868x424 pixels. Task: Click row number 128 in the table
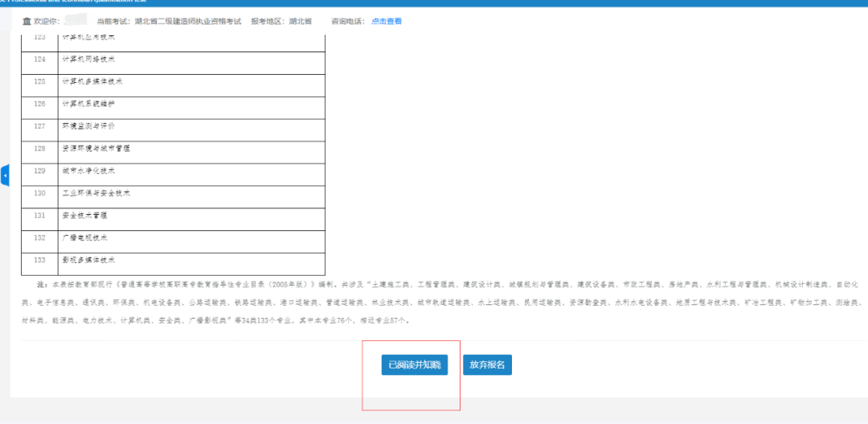point(39,149)
